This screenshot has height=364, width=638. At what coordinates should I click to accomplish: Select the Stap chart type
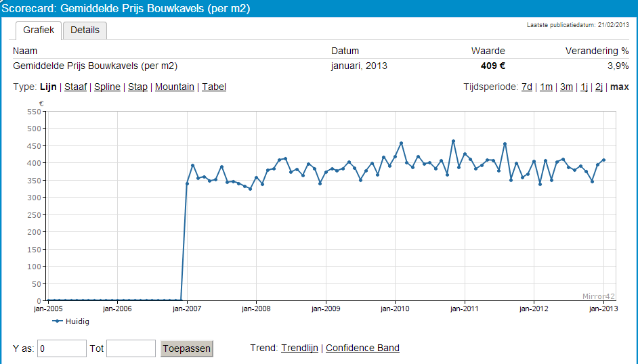point(137,87)
